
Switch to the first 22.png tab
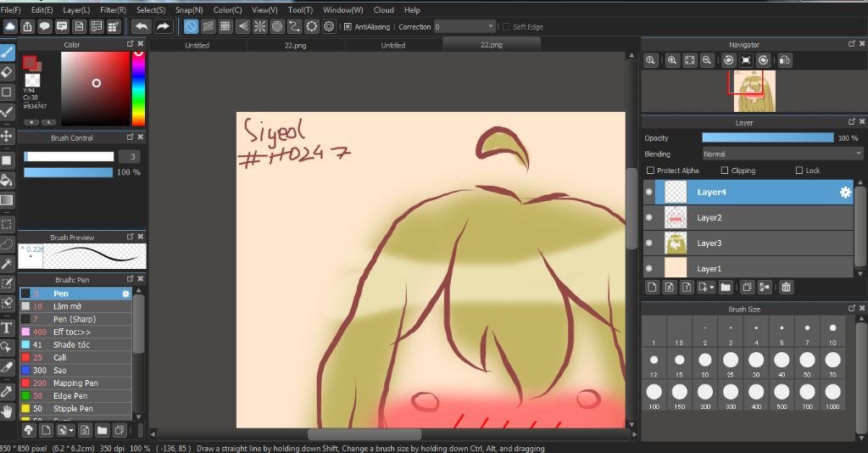[295, 46]
